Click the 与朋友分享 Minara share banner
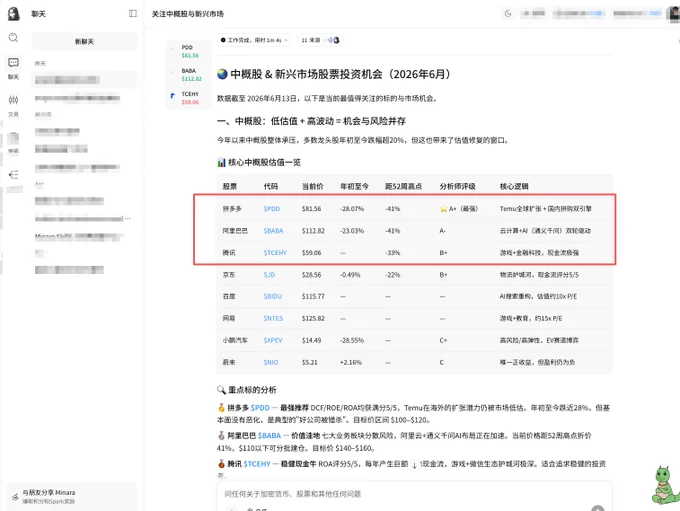 pos(72,496)
